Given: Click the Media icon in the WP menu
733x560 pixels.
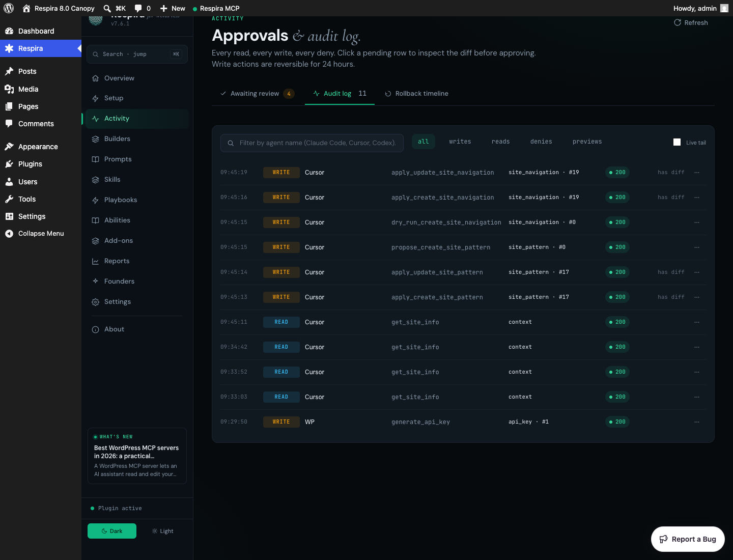Looking at the screenshot, I should [x=9, y=89].
